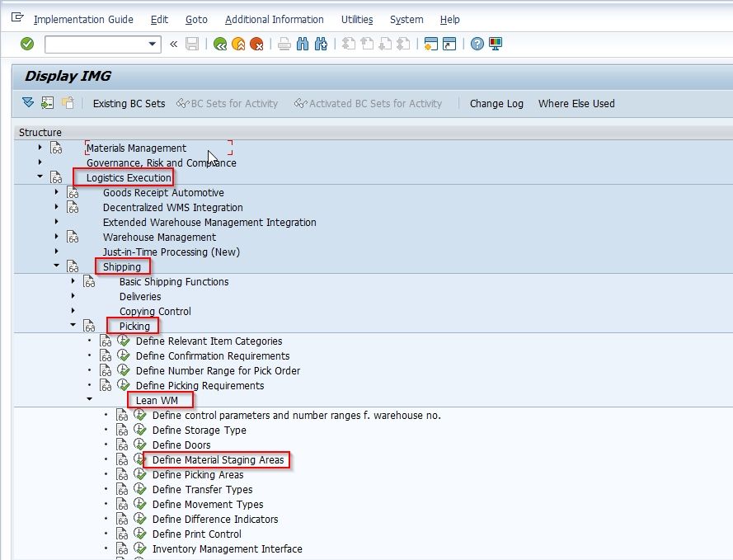This screenshot has width=733, height=560.
Task: Click the next page icon
Action: (385, 44)
